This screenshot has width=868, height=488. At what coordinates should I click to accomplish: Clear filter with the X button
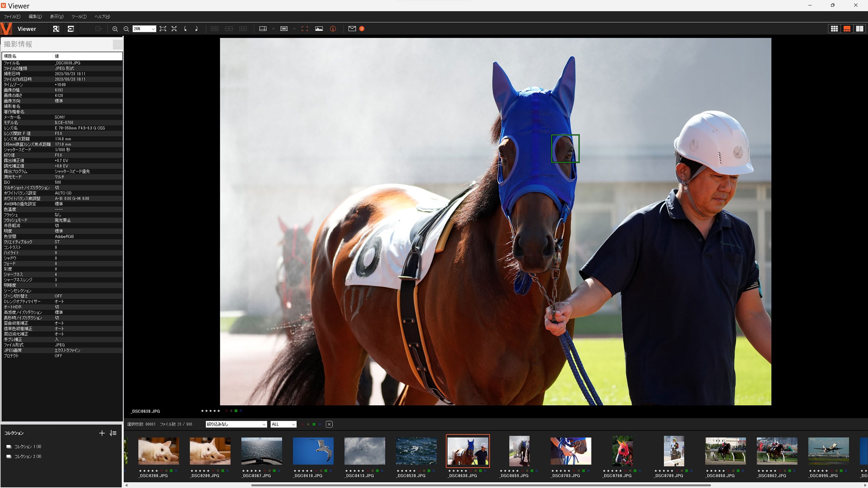click(329, 424)
